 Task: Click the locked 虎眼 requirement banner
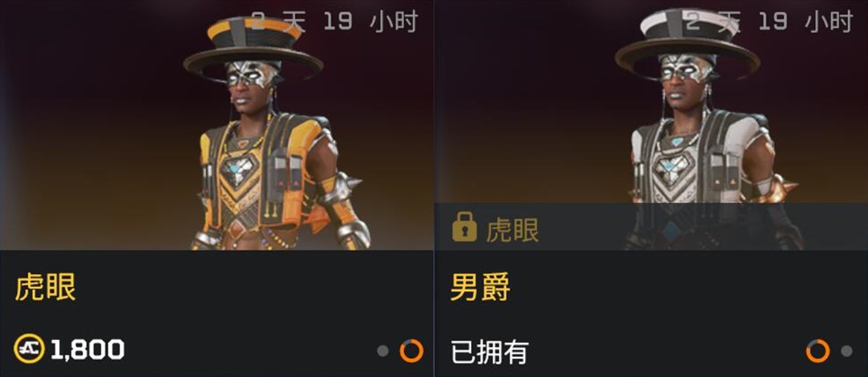(x=652, y=227)
